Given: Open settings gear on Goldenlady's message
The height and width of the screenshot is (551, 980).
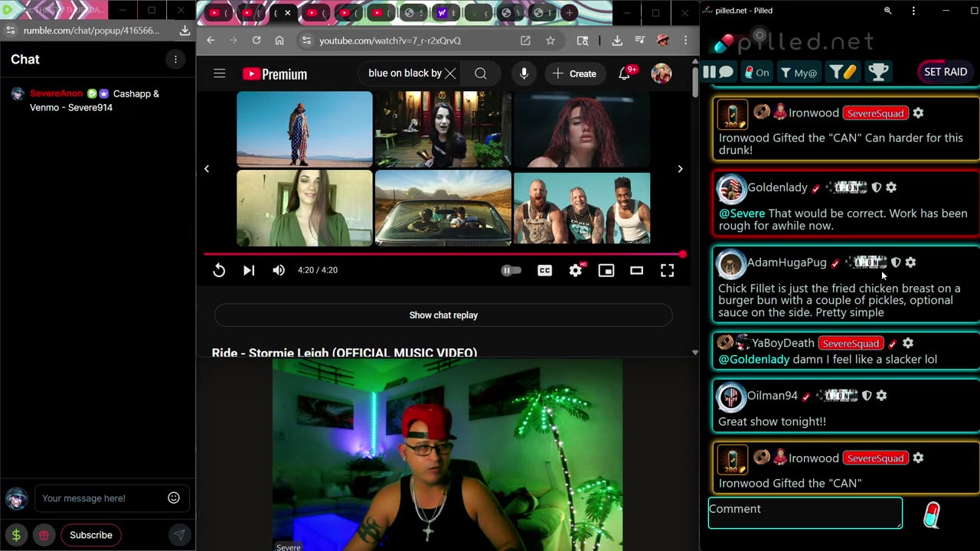Looking at the screenshot, I should pos(890,187).
